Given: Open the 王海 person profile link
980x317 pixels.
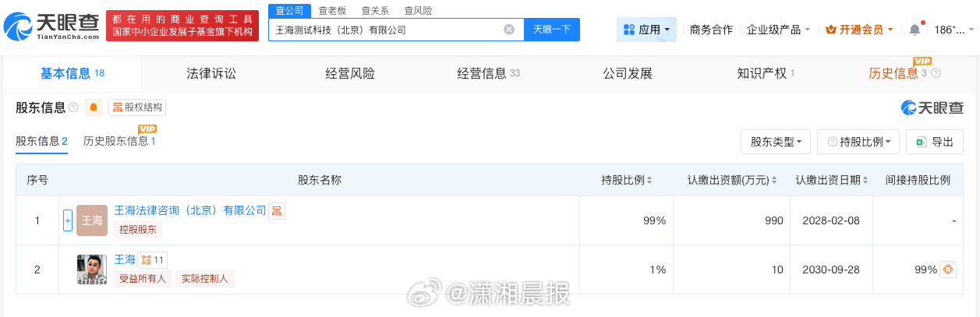Looking at the screenshot, I should [x=125, y=259].
